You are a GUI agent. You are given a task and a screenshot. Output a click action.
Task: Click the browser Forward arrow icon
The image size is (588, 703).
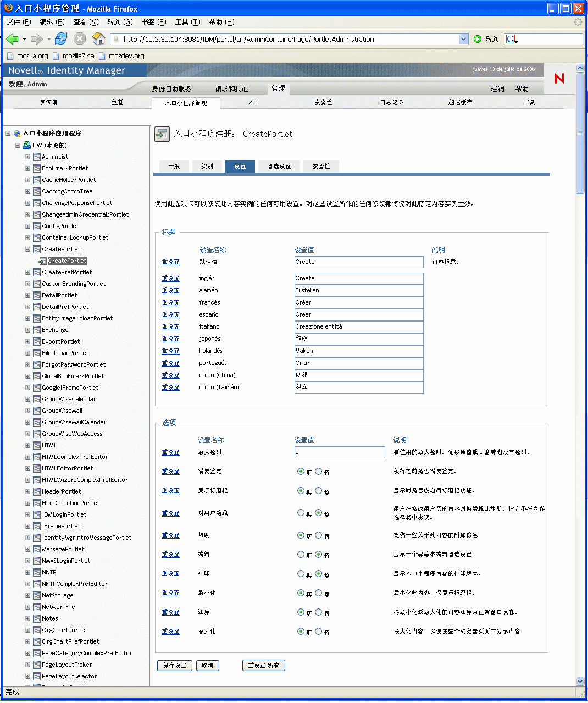(36, 39)
